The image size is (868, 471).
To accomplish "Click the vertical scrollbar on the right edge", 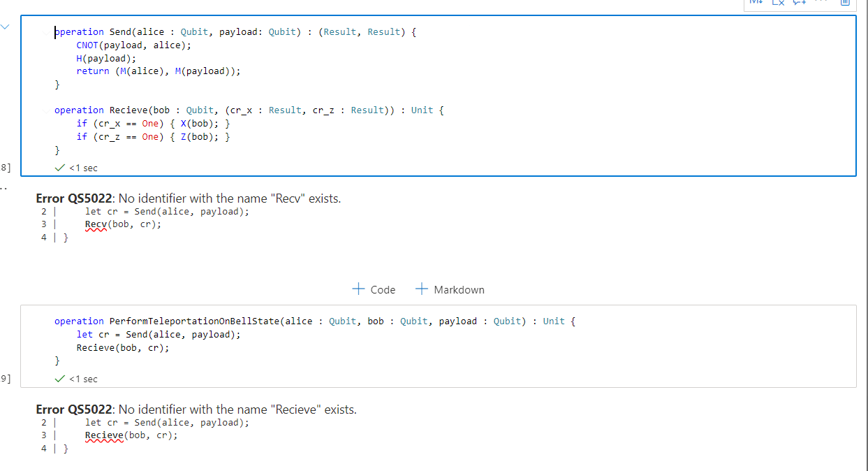I will 865,235.
